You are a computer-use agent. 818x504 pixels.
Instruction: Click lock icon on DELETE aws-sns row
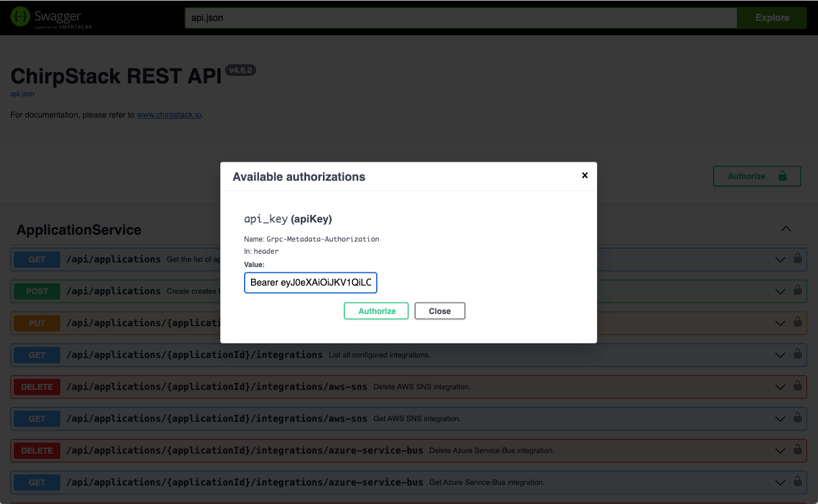click(798, 386)
